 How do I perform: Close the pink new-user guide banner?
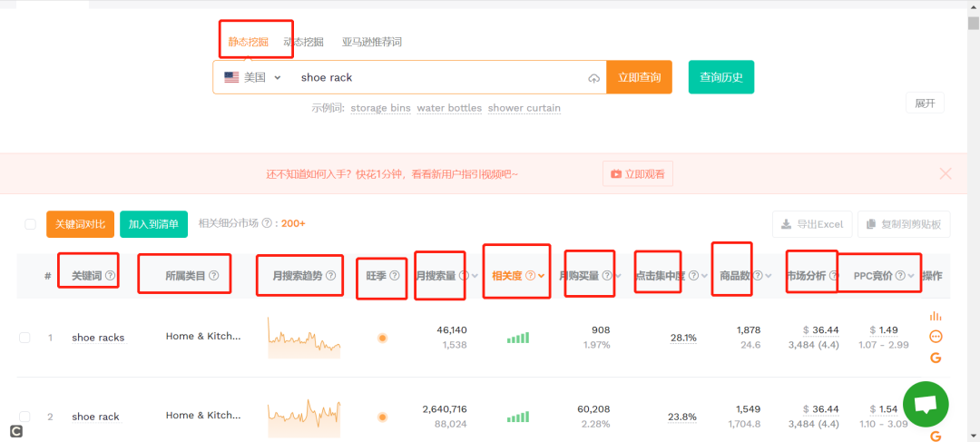tap(946, 173)
